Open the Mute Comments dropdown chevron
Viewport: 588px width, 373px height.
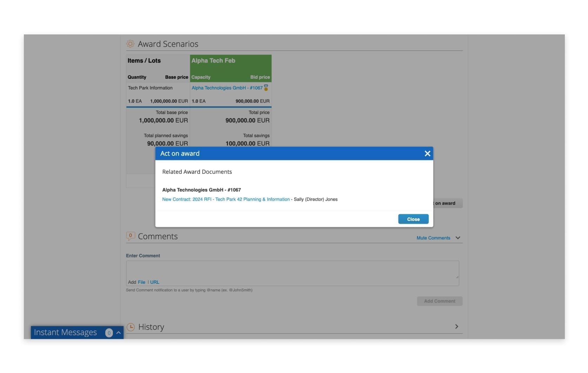(457, 238)
